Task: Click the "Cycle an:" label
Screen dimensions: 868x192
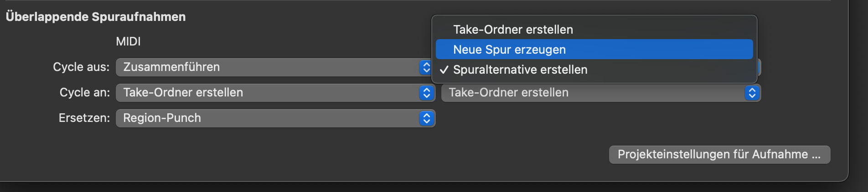Action: coord(84,93)
